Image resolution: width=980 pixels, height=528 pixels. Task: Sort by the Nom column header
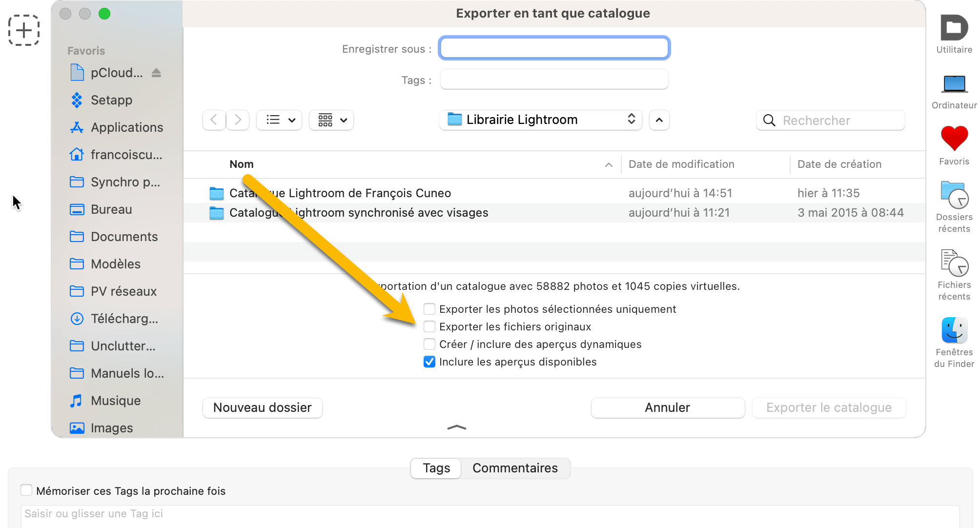(x=241, y=164)
